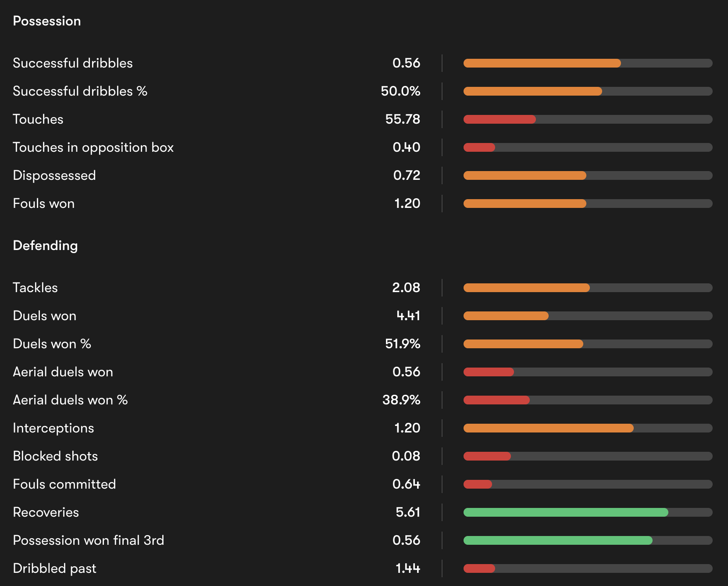Click the Possession won final 3rd label
This screenshot has width=728, height=586.
(89, 540)
